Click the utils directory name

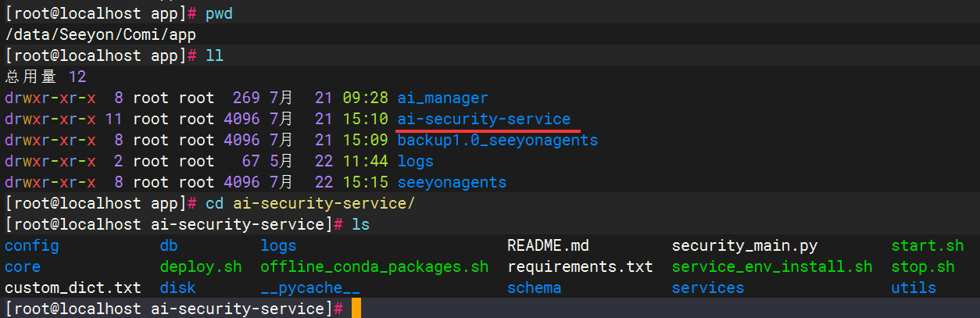point(914,288)
